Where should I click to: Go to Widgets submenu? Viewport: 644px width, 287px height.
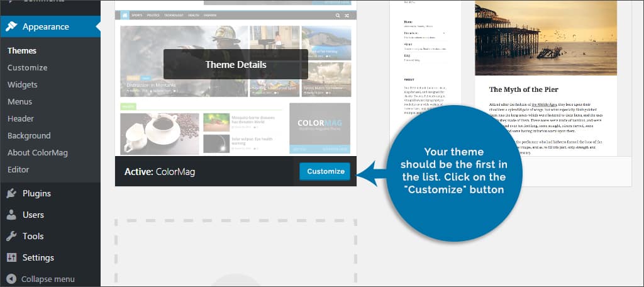[x=22, y=84]
